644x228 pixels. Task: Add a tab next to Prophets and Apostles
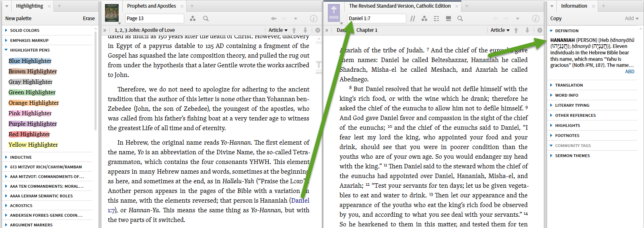(192, 6)
